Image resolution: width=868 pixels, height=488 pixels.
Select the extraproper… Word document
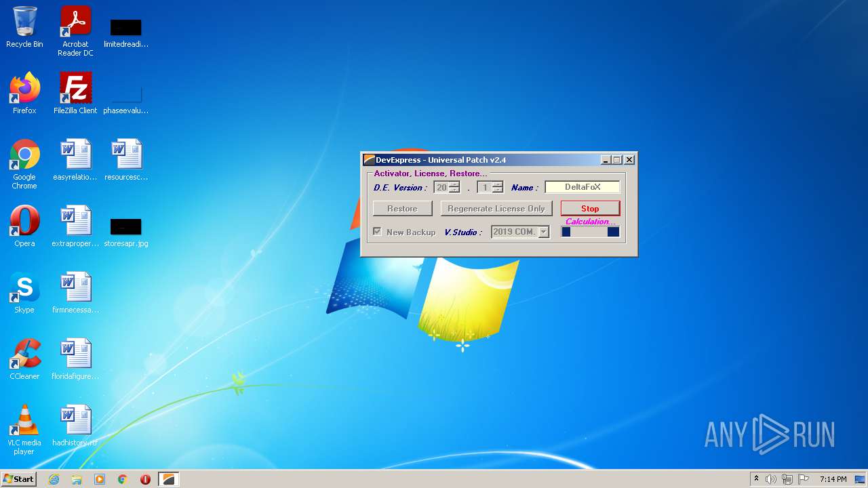pos(75,226)
